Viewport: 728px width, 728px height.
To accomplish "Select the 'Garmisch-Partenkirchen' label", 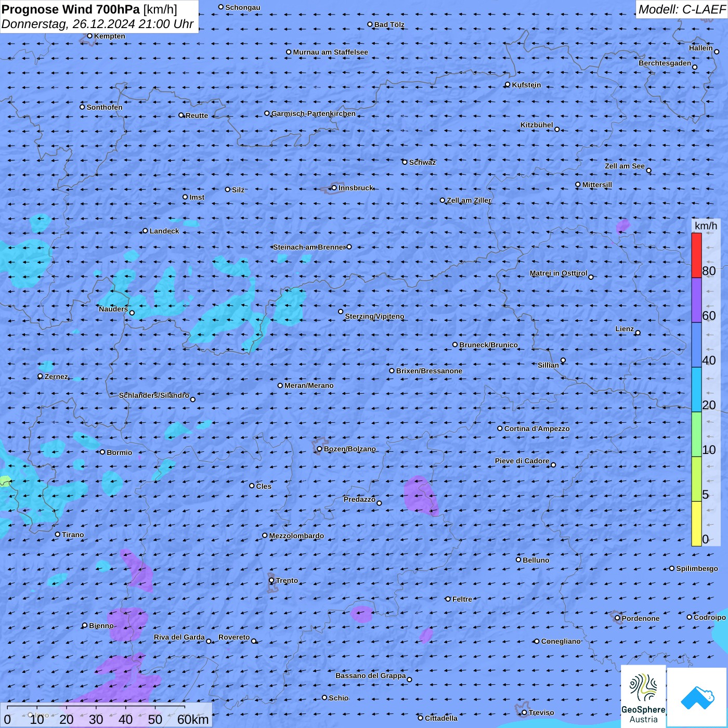I will (x=314, y=113).
